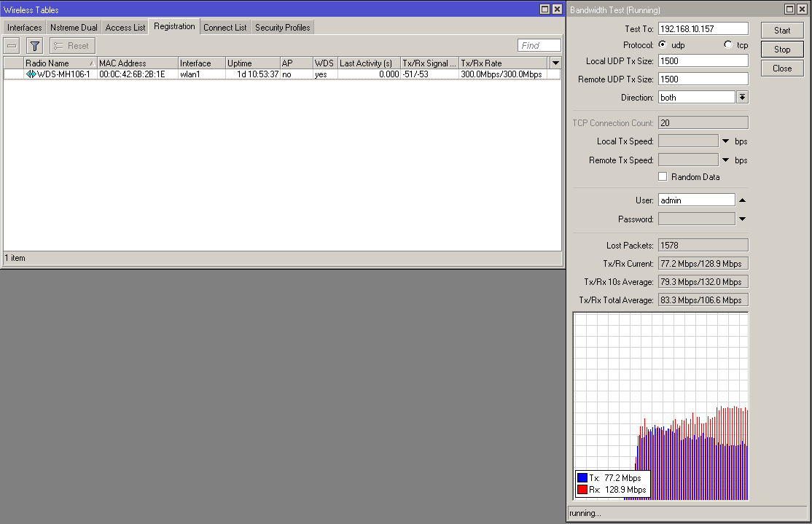This screenshot has height=524, width=812.
Task: Open the filter funnel icon
Action: tap(35, 46)
